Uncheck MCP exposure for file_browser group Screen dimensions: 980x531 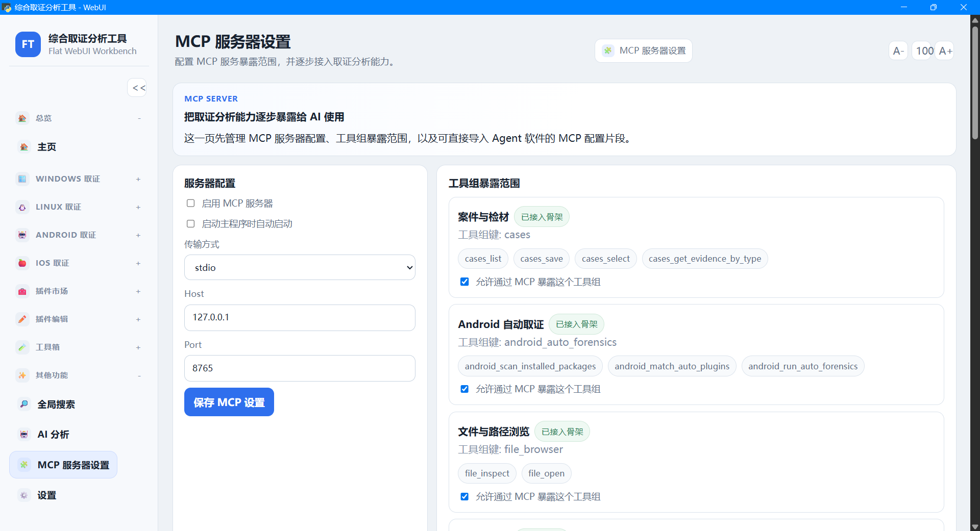[x=464, y=496]
